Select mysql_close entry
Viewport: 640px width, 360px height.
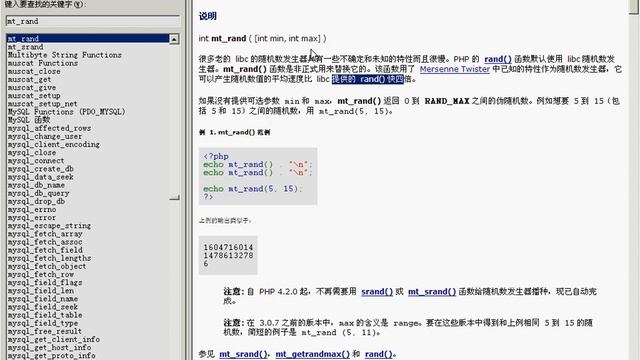[32, 152]
